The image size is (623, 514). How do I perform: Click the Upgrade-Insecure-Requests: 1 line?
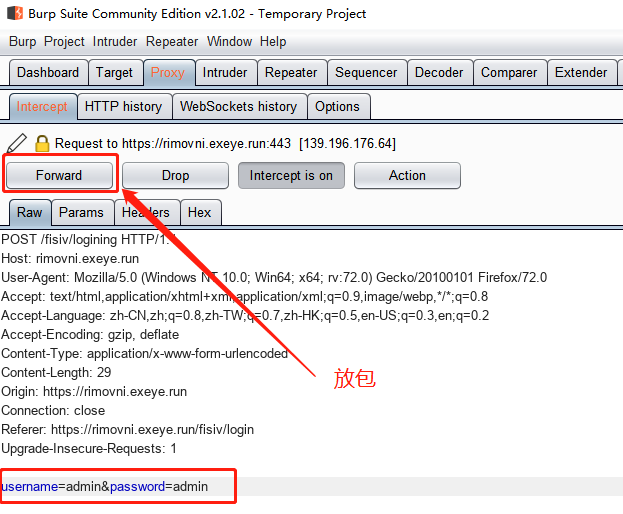pyautogui.click(x=89, y=448)
